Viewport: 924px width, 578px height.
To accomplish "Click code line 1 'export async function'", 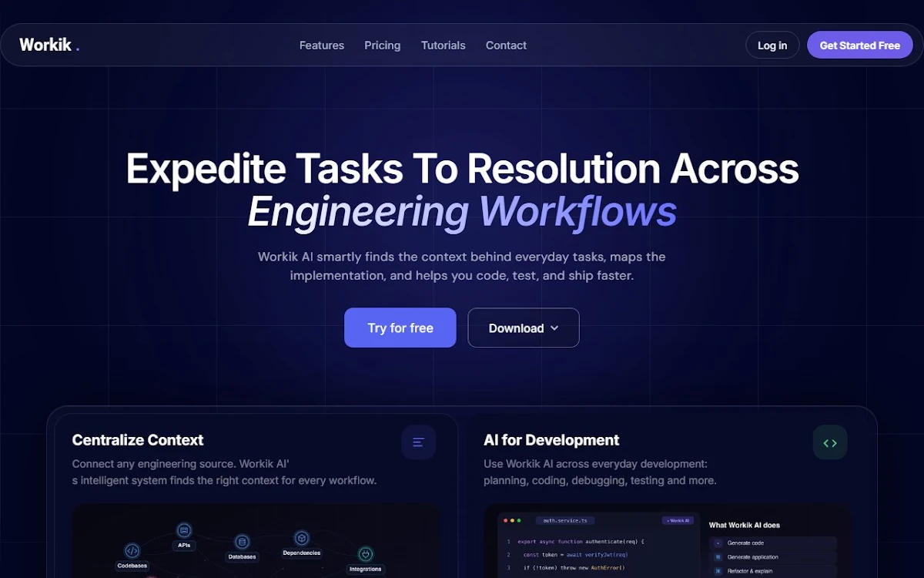I will click(x=580, y=542).
